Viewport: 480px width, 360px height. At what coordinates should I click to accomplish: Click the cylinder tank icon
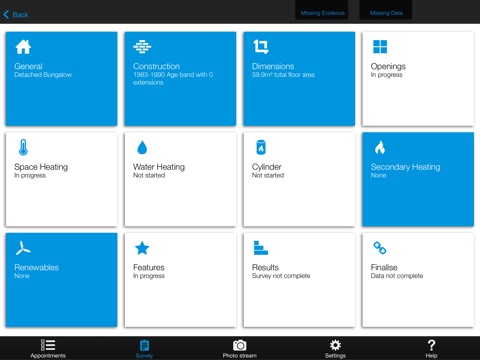click(261, 147)
